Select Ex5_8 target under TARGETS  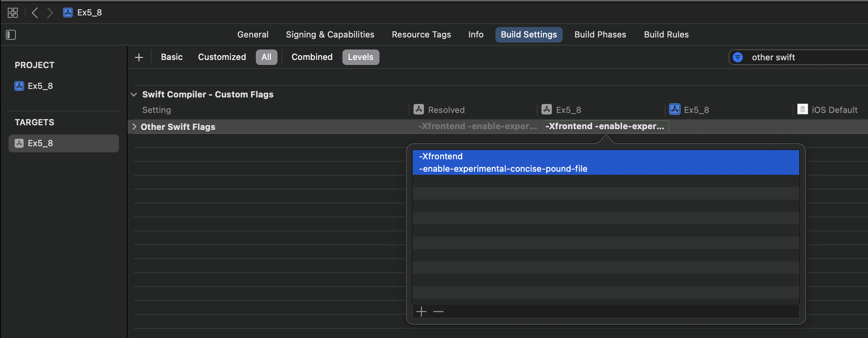click(64, 143)
